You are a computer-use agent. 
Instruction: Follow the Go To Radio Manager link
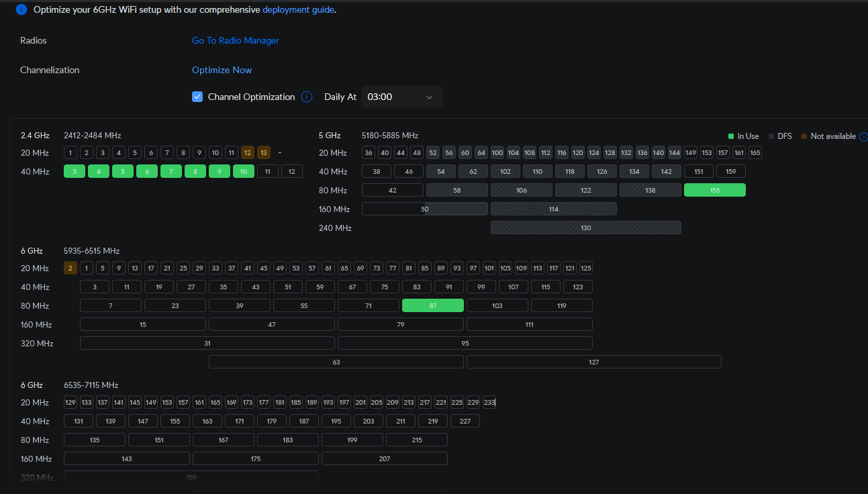click(236, 40)
